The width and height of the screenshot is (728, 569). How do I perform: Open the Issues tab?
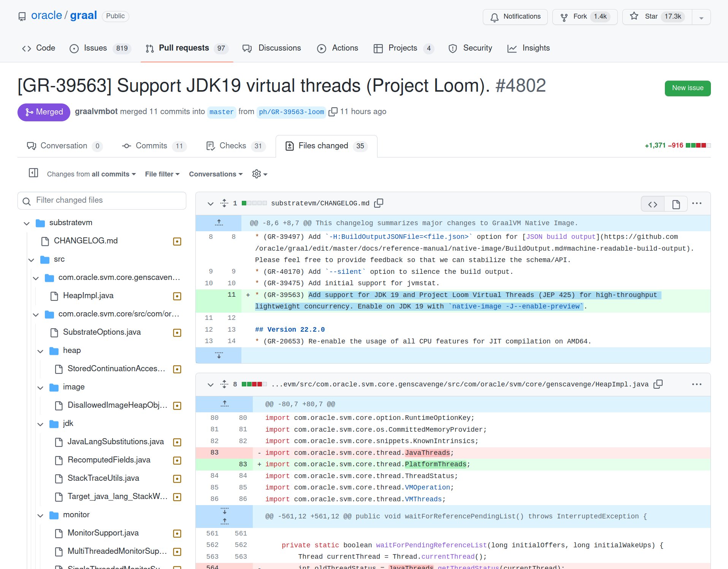click(x=100, y=48)
